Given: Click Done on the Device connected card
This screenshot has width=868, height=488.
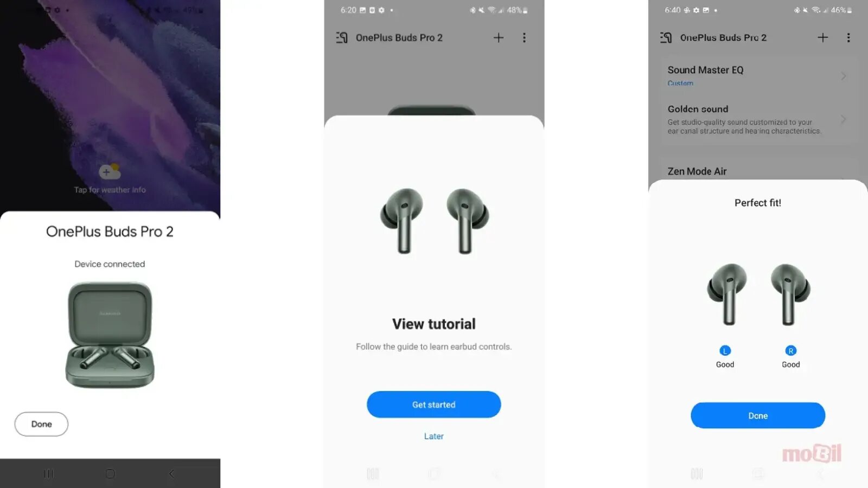Looking at the screenshot, I should 41,424.
